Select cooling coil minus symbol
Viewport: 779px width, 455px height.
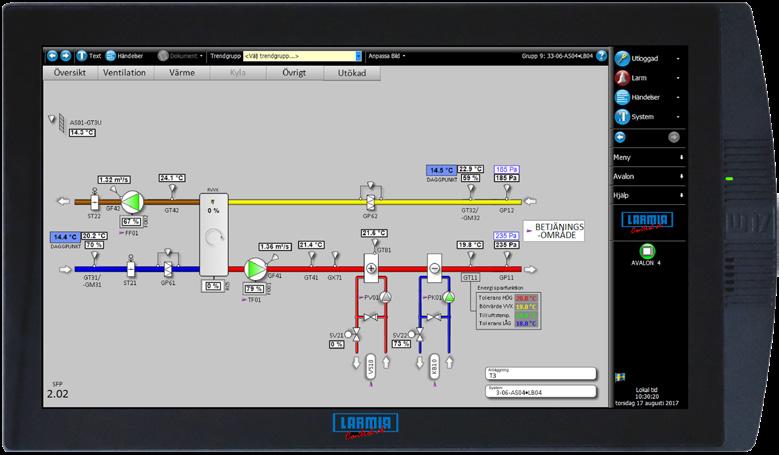[434, 268]
